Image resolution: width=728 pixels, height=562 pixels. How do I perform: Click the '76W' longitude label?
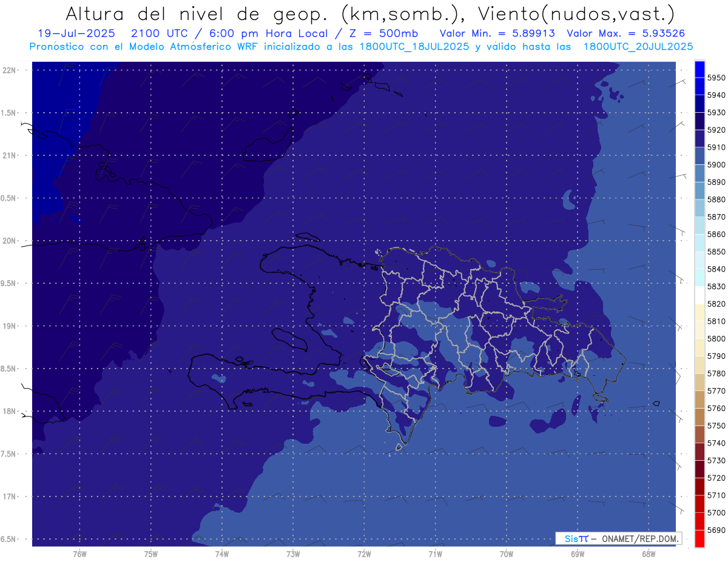pos(79,554)
